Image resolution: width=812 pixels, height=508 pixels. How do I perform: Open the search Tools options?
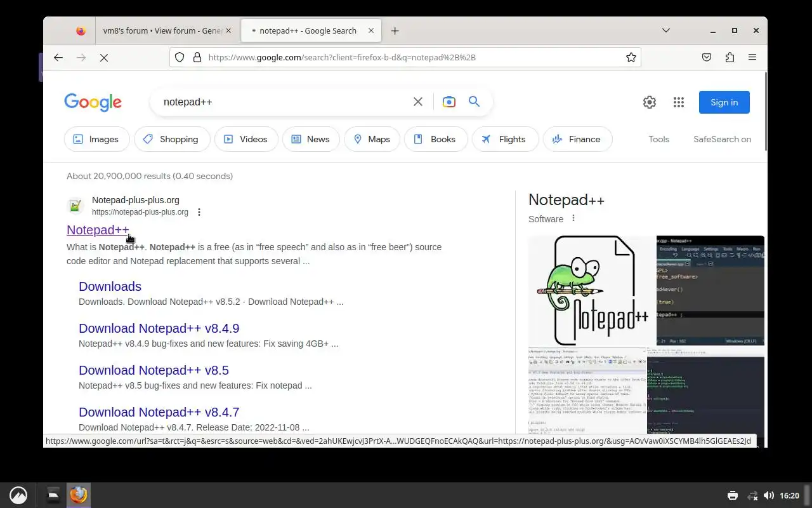tap(658, 139)
